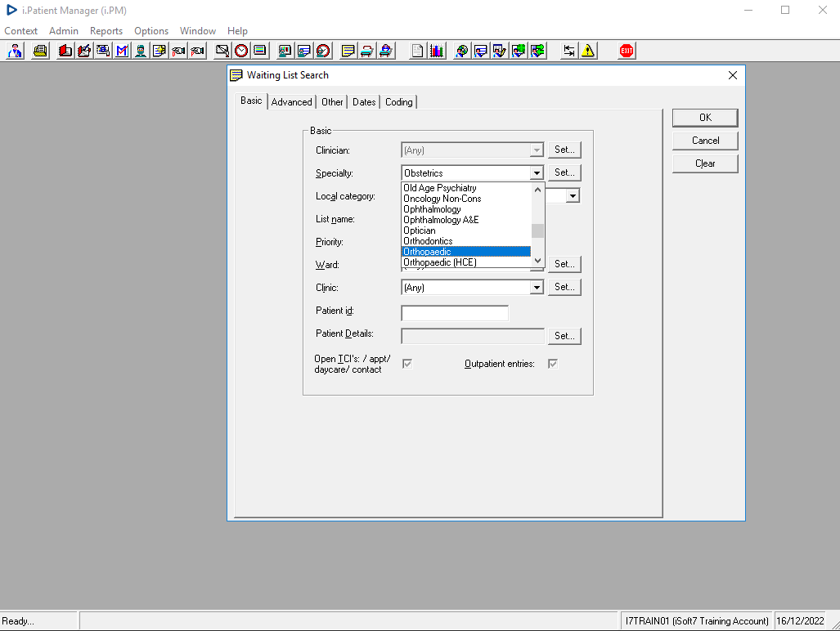Toggle the Open TCI's appt/daycare/contact checkbox
Image resolution: width=840 pixels, height=631 pixels.
pyautogui.click(x=407, y=364)
